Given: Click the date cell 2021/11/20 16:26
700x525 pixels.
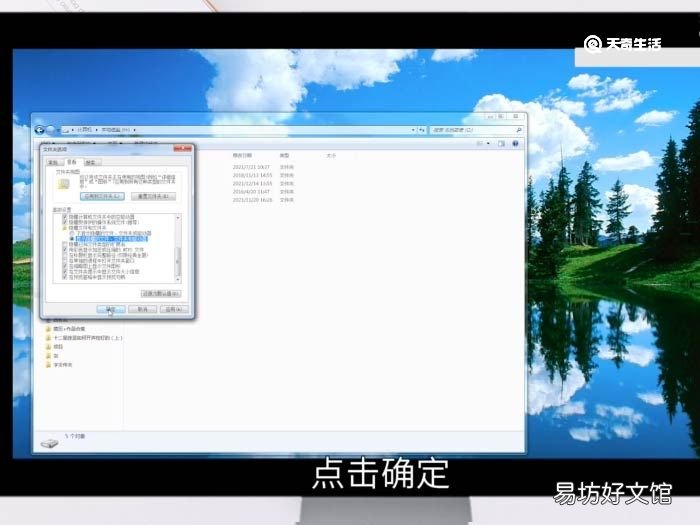Looking at the screenshot, I should point(252,200).
